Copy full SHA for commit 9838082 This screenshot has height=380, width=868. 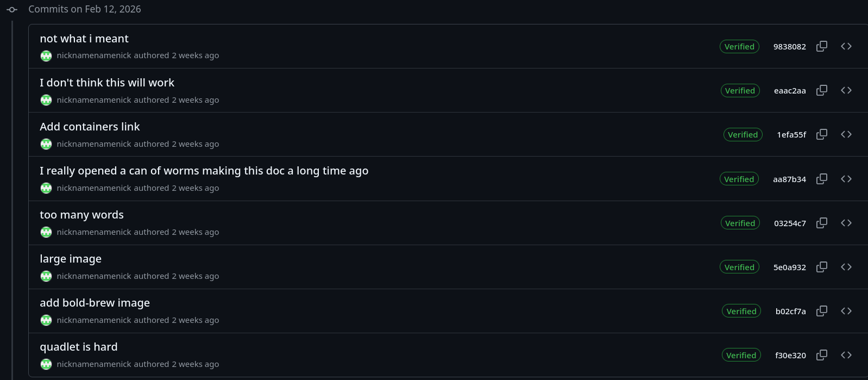(x=822, y=46)
